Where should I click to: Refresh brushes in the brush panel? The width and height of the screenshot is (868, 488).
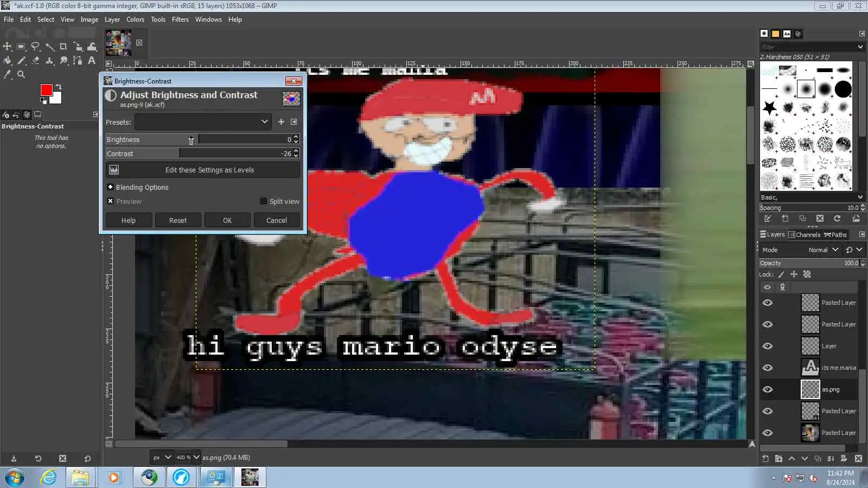pos(837,219)
